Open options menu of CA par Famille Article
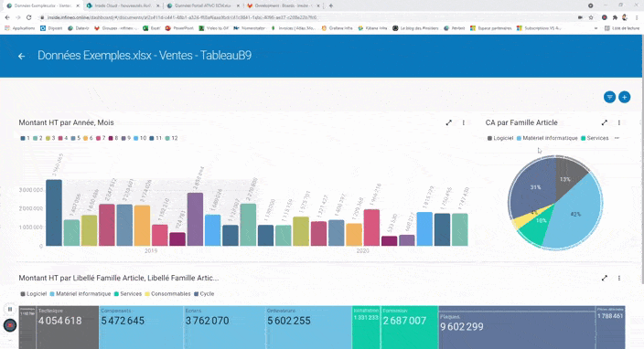Screen dimensions: 644x349 pos(619,122)
